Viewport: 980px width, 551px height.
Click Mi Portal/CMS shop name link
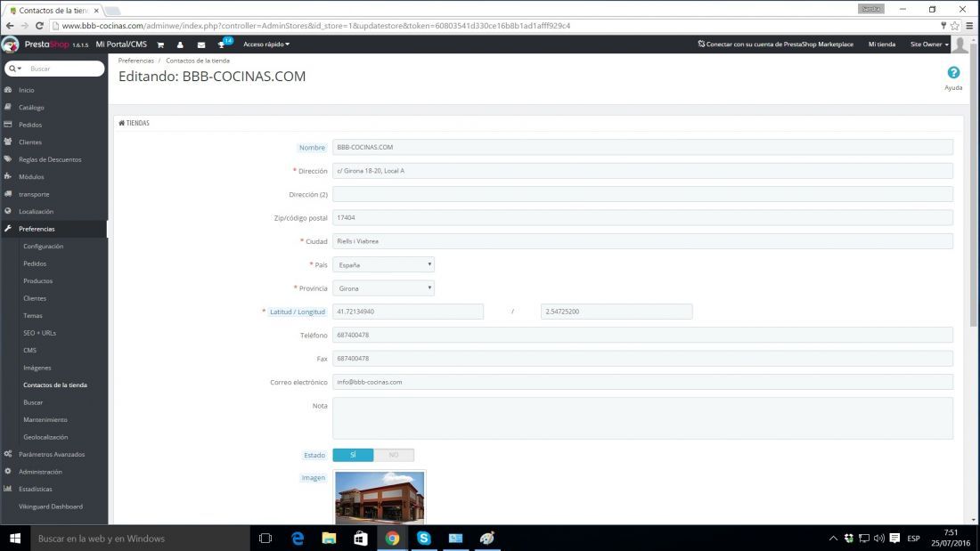point(121,45)
